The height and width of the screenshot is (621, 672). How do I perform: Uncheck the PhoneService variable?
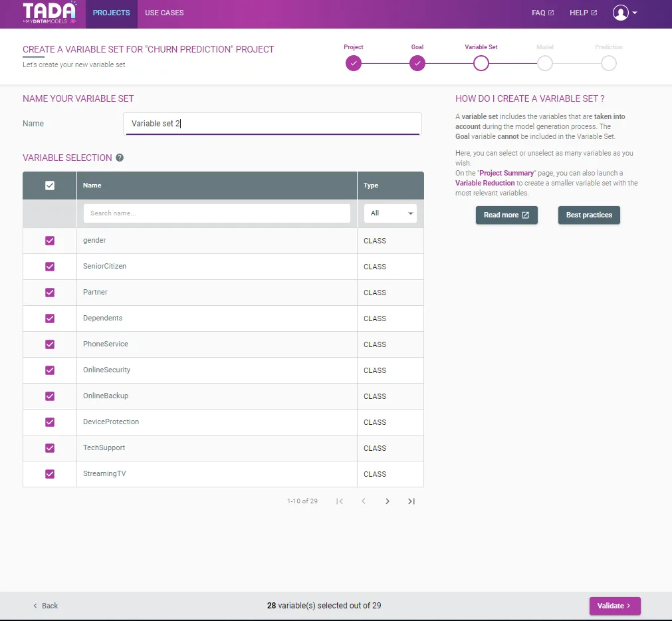pyautogui.click(x=50, y=344)
